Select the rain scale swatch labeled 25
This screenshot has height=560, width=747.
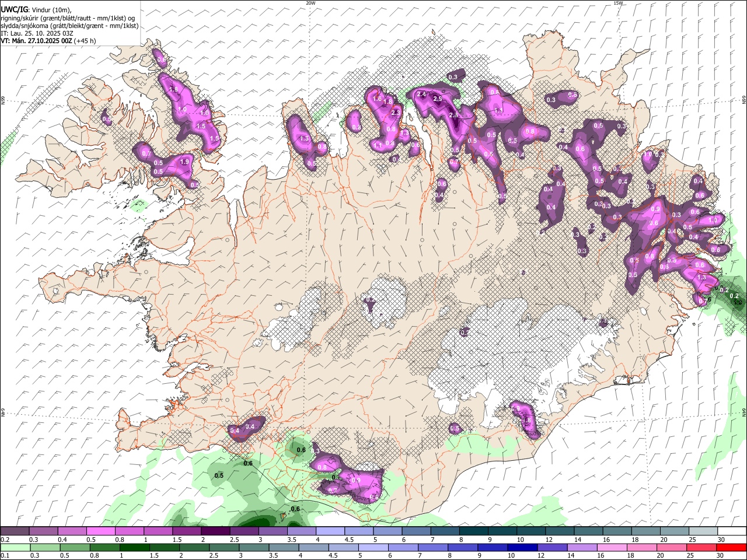(701, 548)
